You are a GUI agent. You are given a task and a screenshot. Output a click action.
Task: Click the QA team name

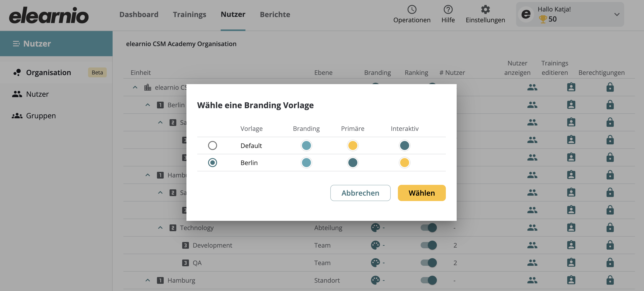point(197,263)
